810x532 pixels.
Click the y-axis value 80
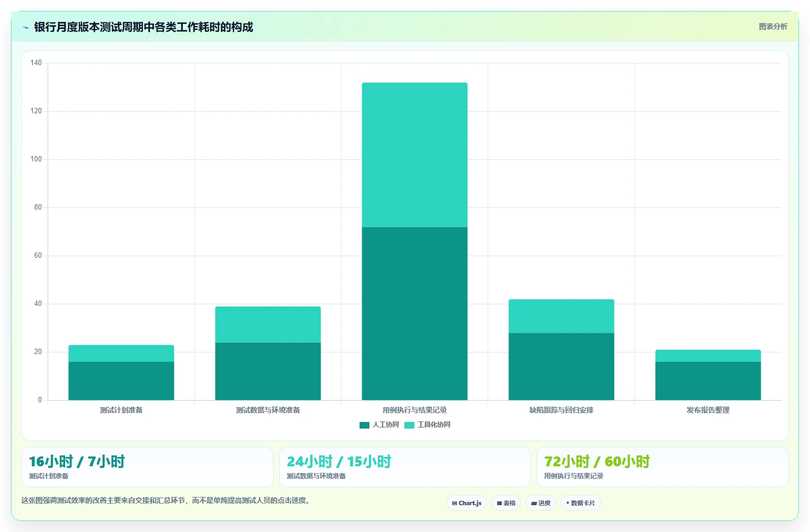point(38,207)
